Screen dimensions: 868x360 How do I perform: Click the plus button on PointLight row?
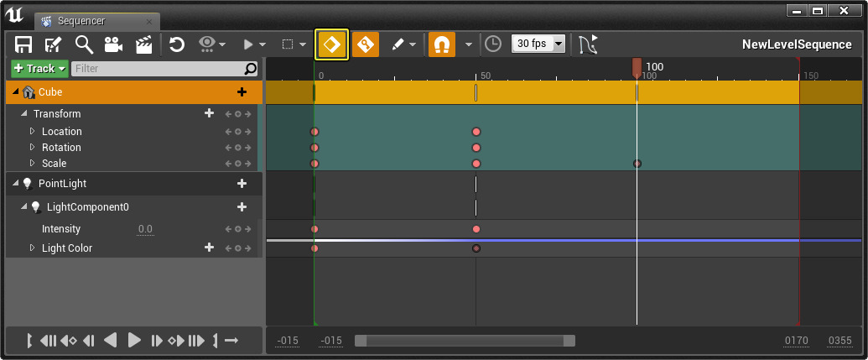[242, 183]
